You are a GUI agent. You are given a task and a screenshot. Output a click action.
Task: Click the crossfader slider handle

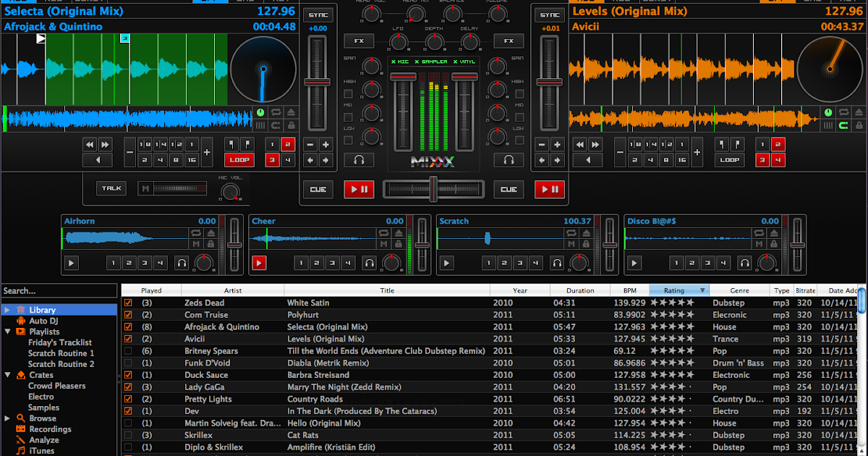click(x=433, y=188)
